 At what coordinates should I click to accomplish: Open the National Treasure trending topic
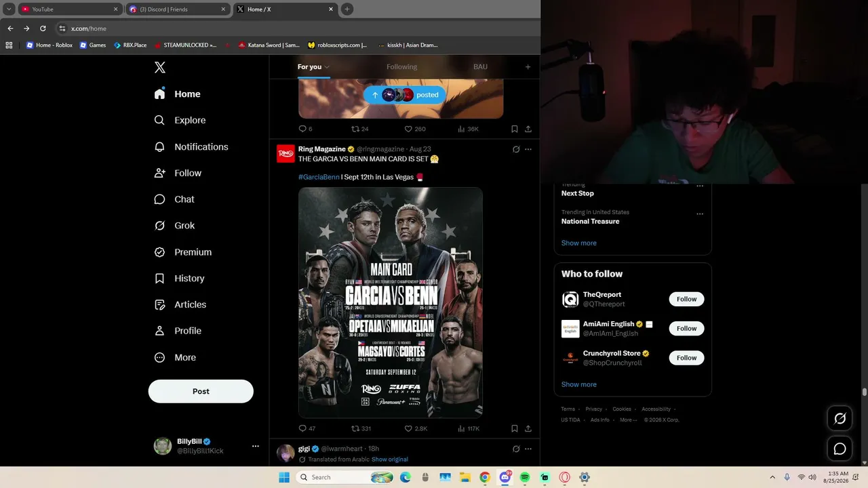click(x=590, y=221)
